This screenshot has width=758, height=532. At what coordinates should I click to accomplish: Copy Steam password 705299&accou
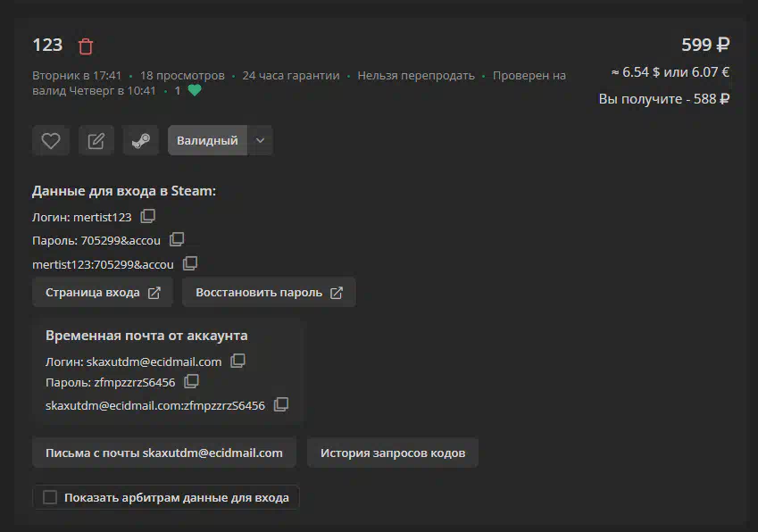click(177, 239)
